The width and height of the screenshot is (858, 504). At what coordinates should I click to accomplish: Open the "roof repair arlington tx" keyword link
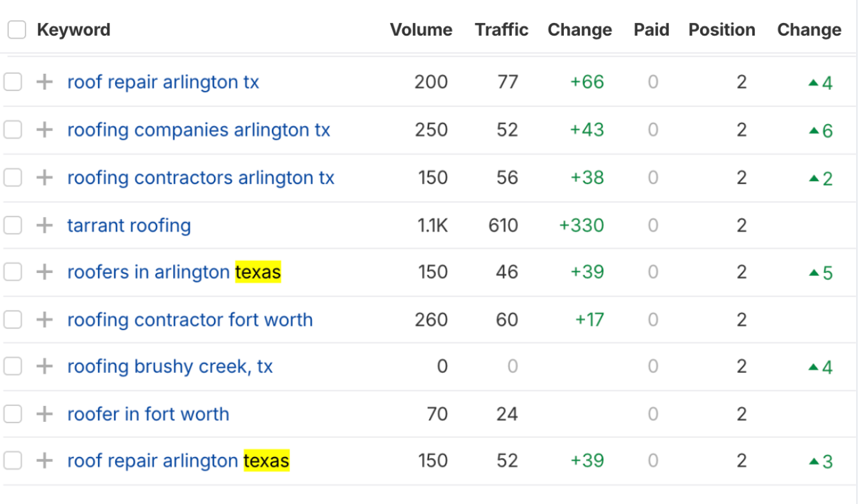(163, 81)
